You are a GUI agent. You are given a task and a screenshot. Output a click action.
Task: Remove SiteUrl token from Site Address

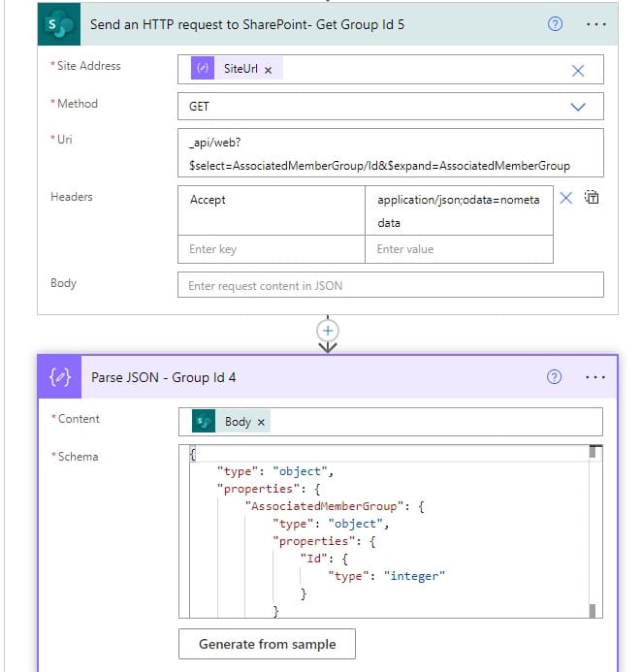point(268,70)
